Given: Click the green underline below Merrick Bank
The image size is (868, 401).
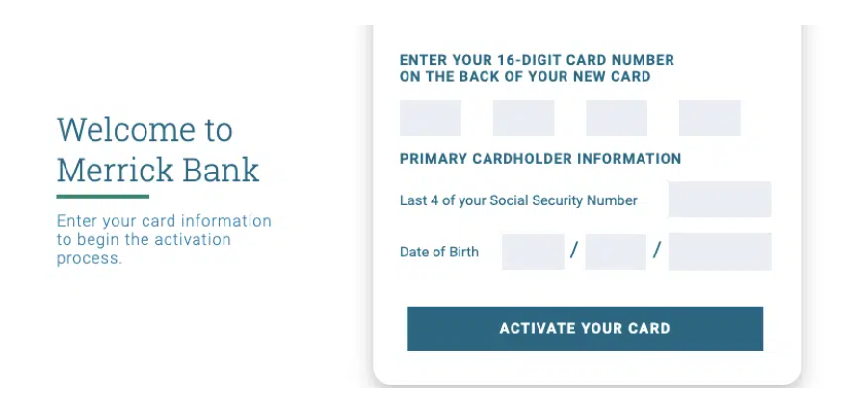Looking at the screenshot, I should 102,197.
